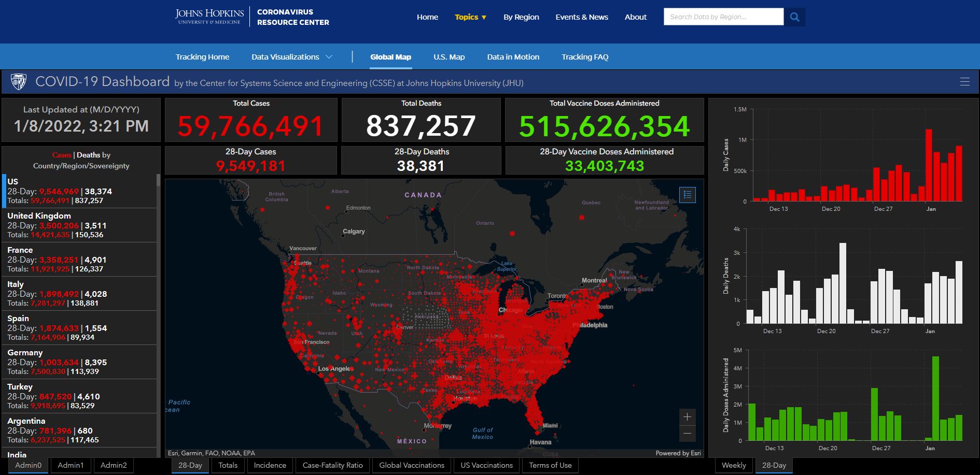
Task: Click the 28-Day Deaths value 38,381
Action: pos(421,166)
